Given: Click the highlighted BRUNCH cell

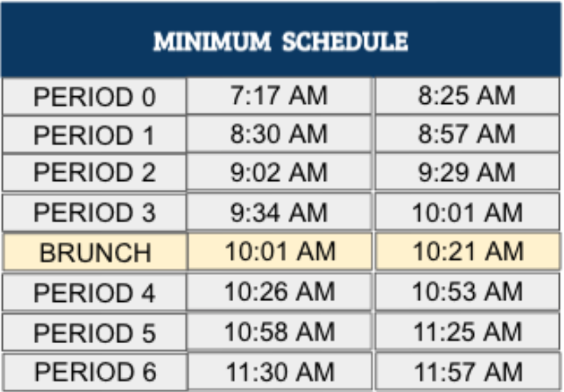Looking at the screenshot, I should (x=95, y=252).
